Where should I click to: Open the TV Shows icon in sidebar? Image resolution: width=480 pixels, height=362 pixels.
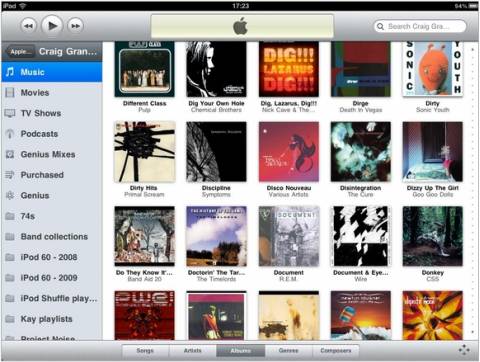pos(10,113)
